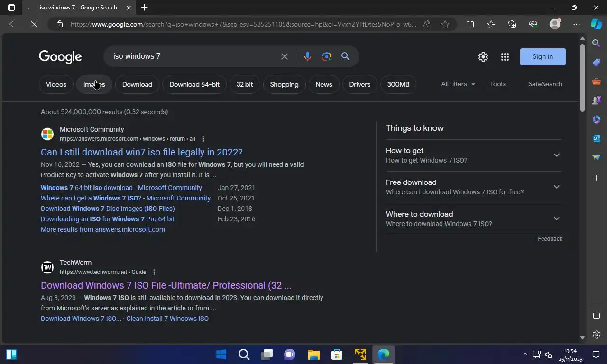This screenshot has width=607, height=364.
Task: Stop page loading with the X button
Action: 34,24
